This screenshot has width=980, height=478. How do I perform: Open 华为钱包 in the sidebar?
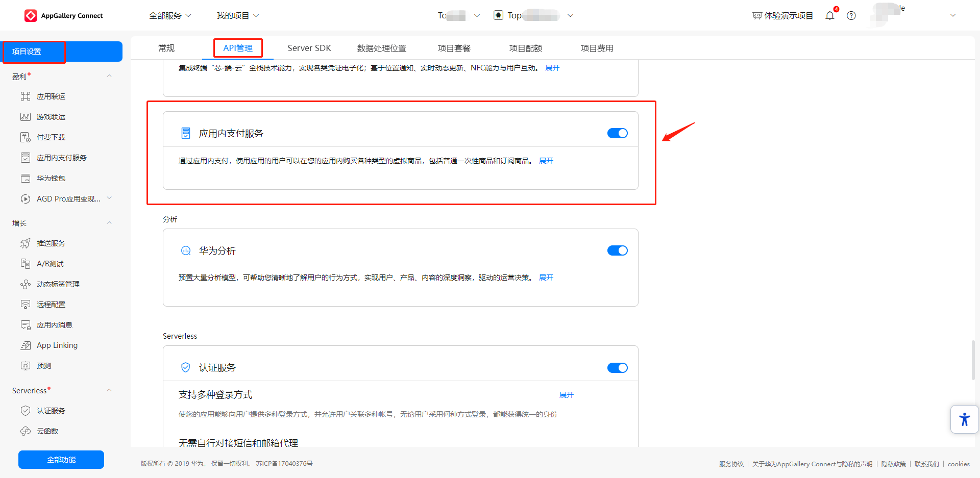click(51, 178)
